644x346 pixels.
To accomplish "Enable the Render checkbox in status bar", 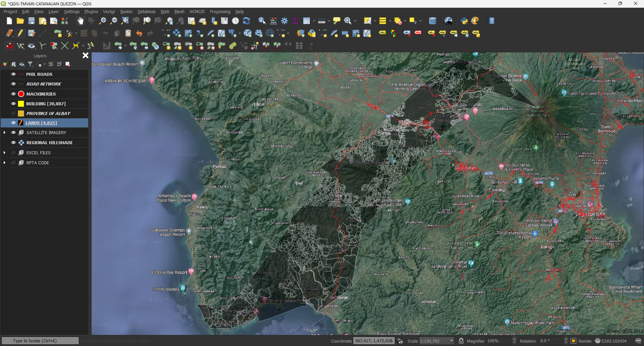I will pyautogui.click(x=574, y=341).
